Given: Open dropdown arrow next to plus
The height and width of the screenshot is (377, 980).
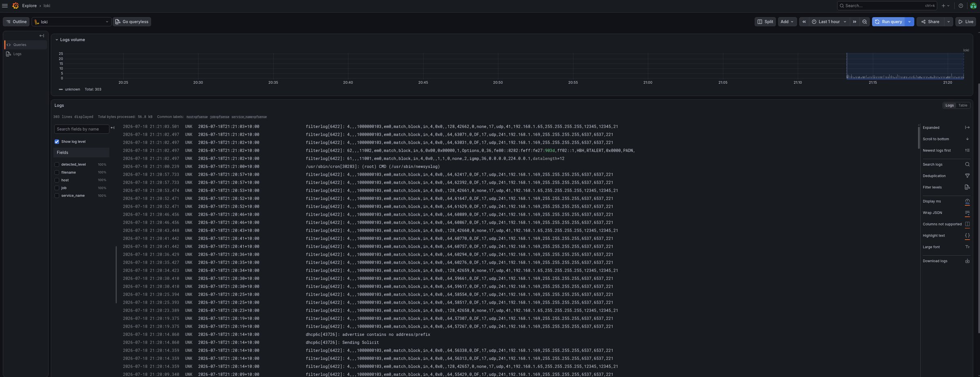Looking at the screenshot, I should point(949,6).
